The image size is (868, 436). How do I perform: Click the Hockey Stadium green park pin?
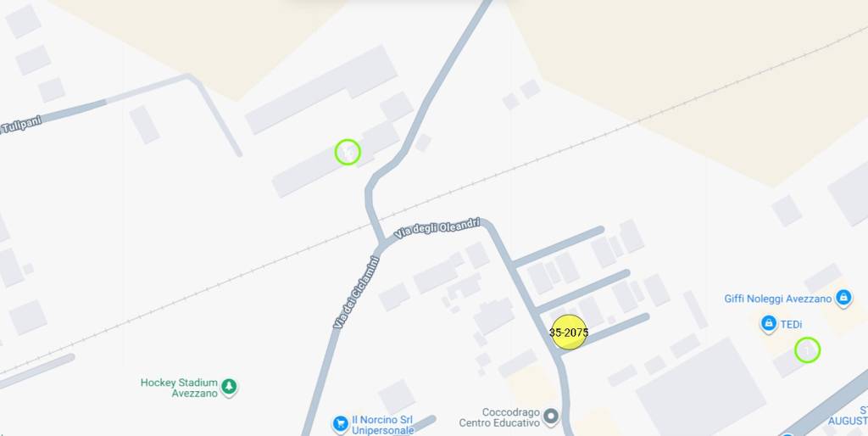(229, 387)
